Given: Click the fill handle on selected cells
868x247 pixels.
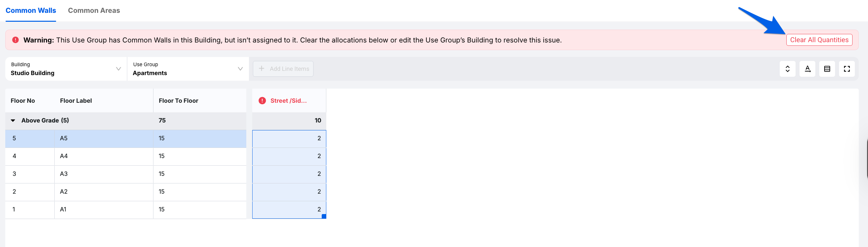Looking at the screenshot, I should coord(324,217).
